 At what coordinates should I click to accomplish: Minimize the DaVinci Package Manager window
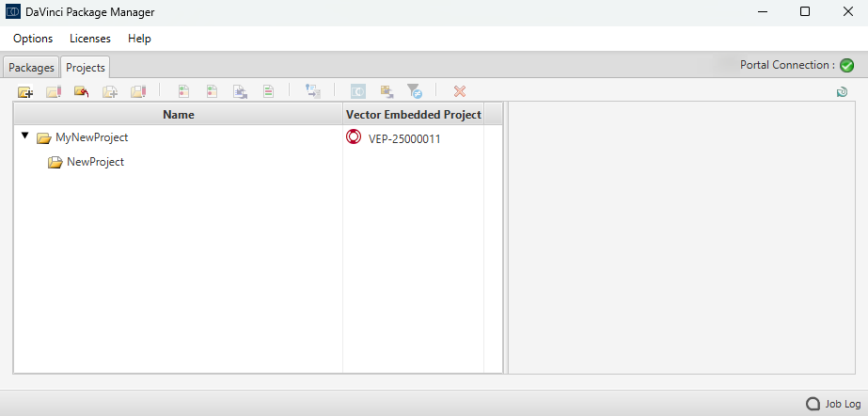click(763, 11)
